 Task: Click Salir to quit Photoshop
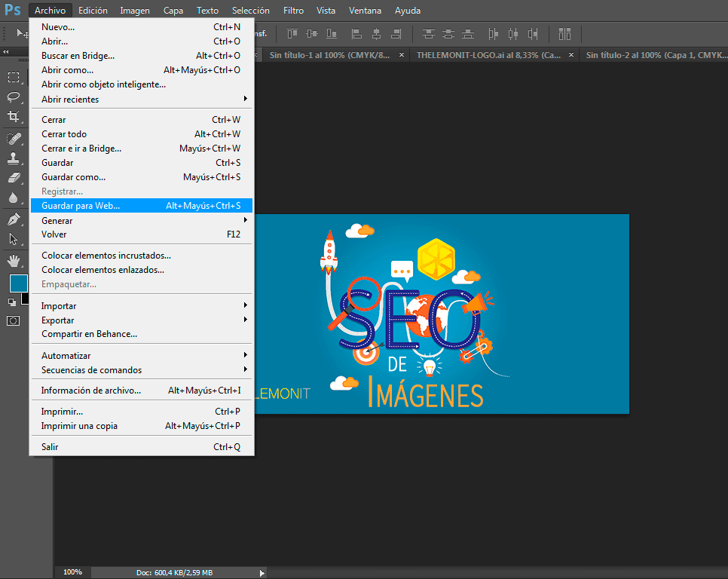pos(50,447)
